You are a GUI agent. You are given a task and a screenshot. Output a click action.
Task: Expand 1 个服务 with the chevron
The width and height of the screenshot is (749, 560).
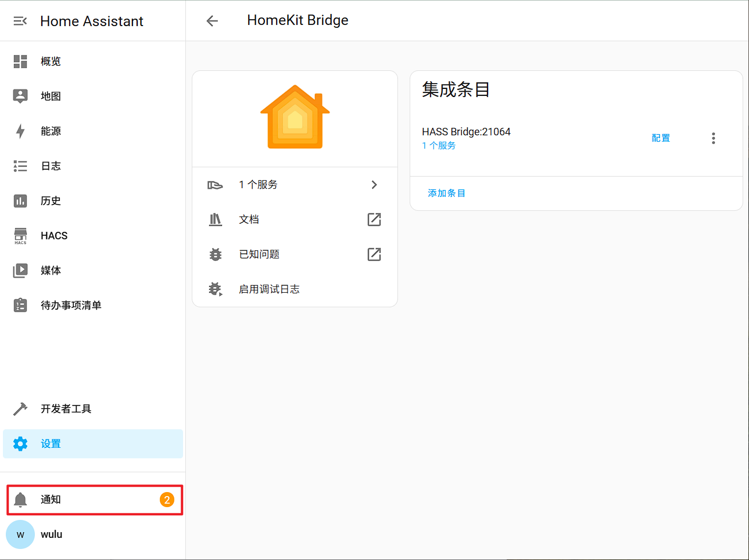click(x=374, y=185)
